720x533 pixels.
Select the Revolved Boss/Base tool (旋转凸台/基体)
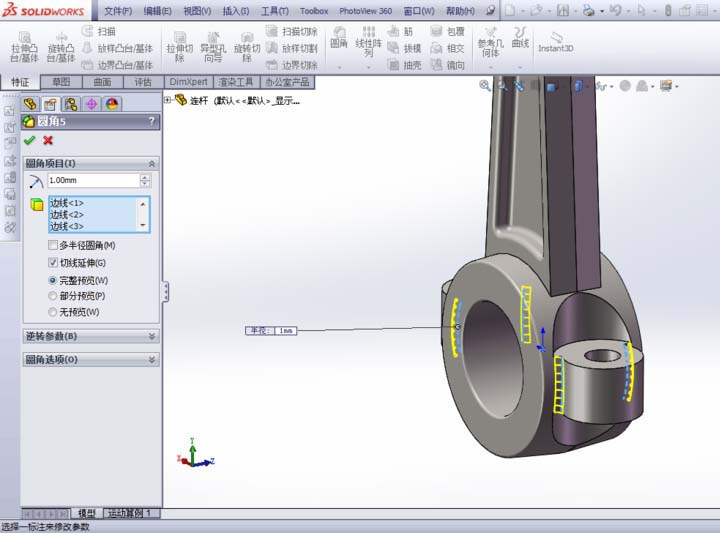[x=61, y=47]
